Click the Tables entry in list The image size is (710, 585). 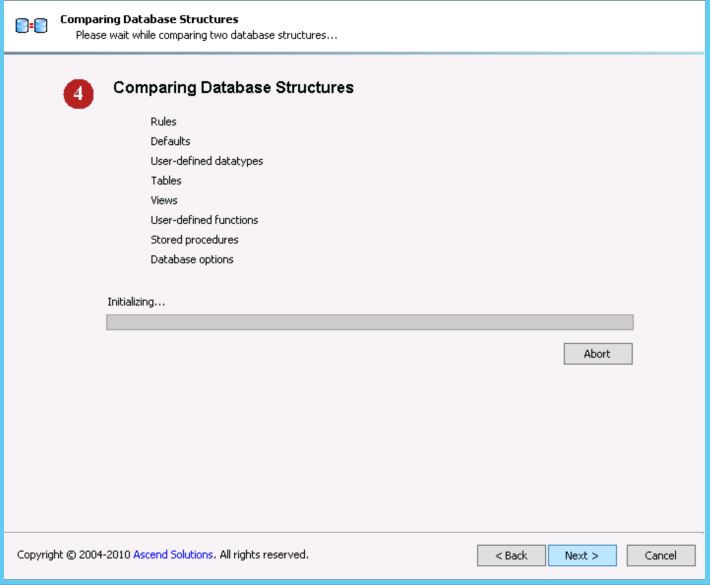(166, 181)
